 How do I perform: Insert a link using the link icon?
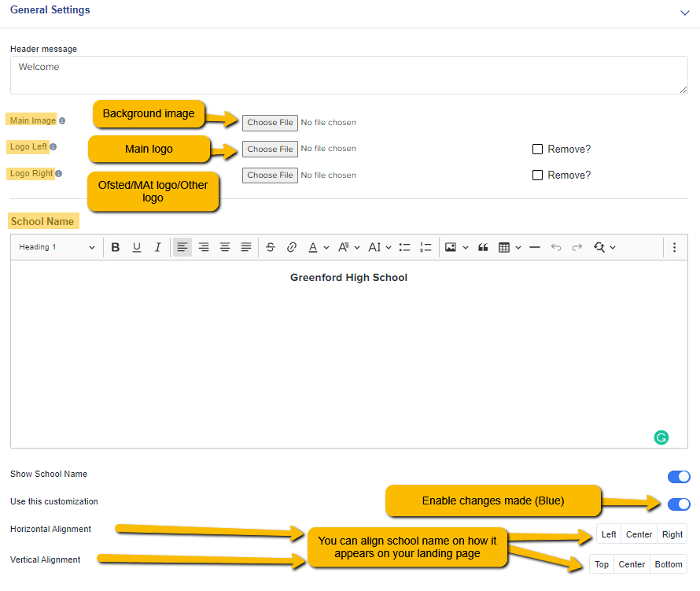[x=292, y=247]
